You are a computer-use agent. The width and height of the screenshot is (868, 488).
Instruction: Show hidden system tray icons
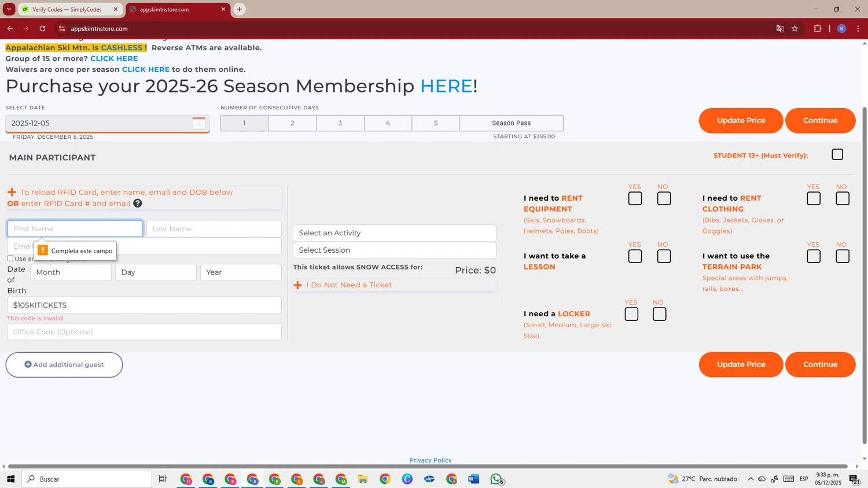(751, 479)
